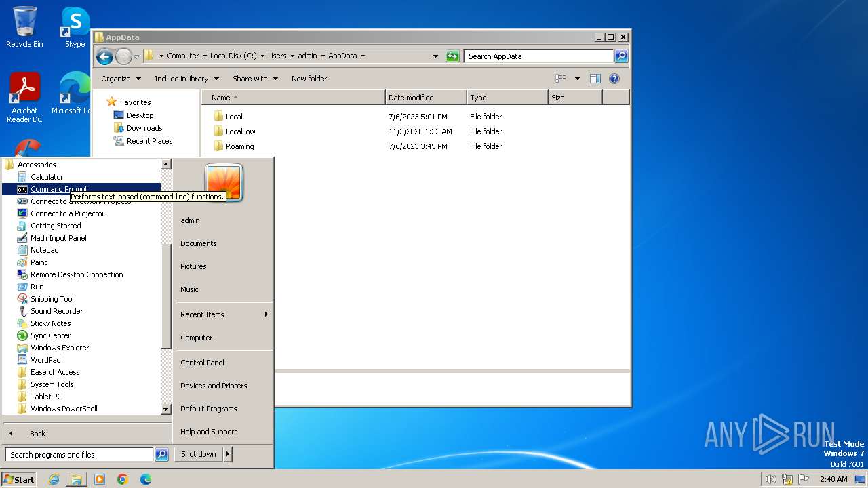The width and height of the screenshot is (868, 488).
Task: Click the Search programs and files box
Action: pyautogui.click(x=79, y=455)
